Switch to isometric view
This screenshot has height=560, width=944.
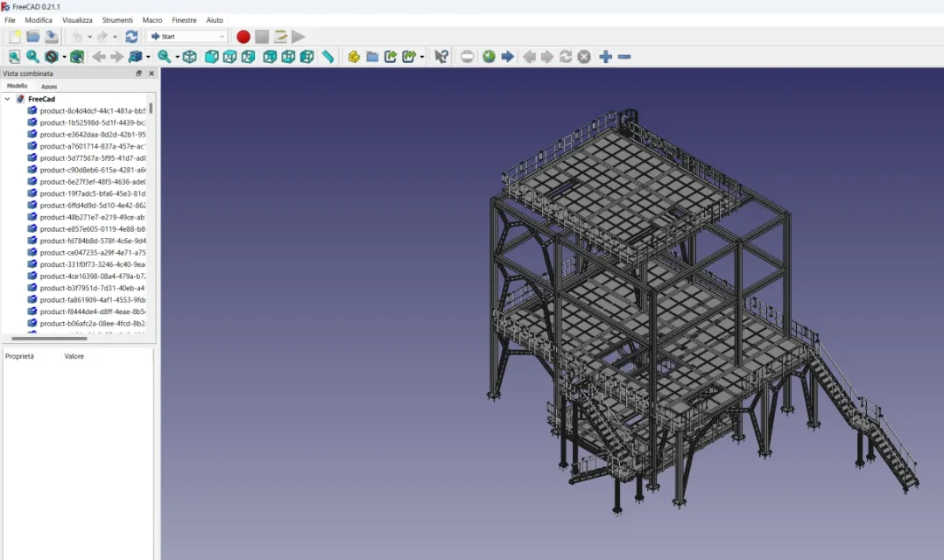click(x=190, y=57)
